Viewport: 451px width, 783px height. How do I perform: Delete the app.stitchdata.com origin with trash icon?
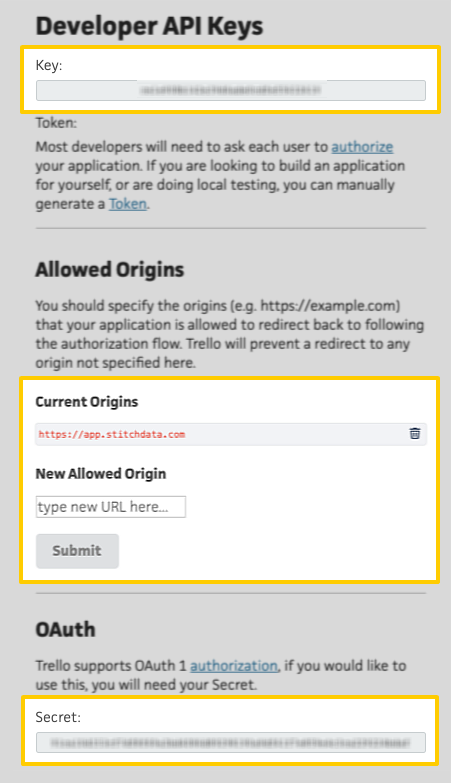[415, 433]
